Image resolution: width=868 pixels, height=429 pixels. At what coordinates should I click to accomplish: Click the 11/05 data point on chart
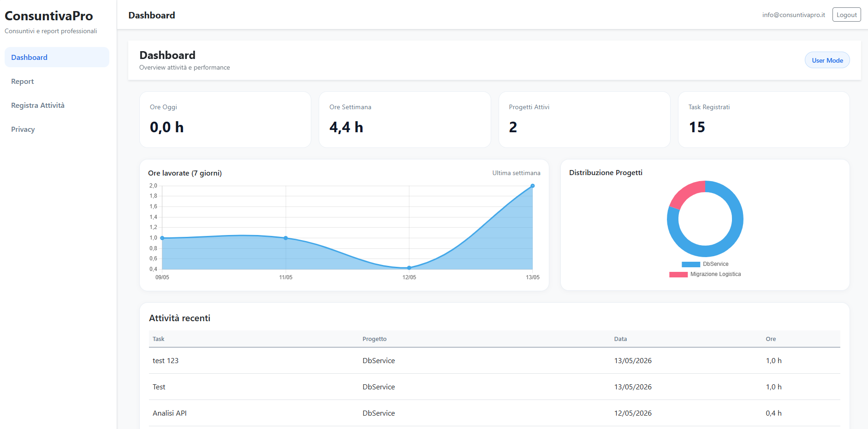point(286,238)
